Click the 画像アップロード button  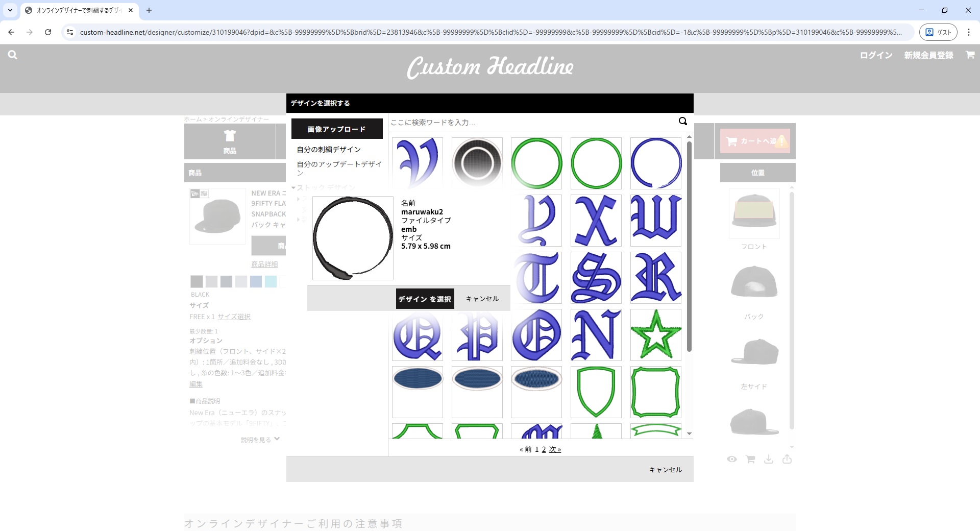point(337,129)
